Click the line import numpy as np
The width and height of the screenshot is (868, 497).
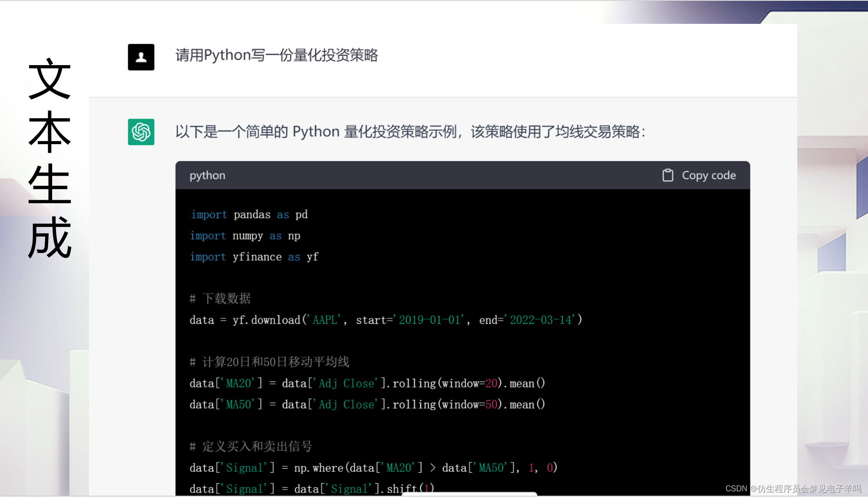[245, 236]
